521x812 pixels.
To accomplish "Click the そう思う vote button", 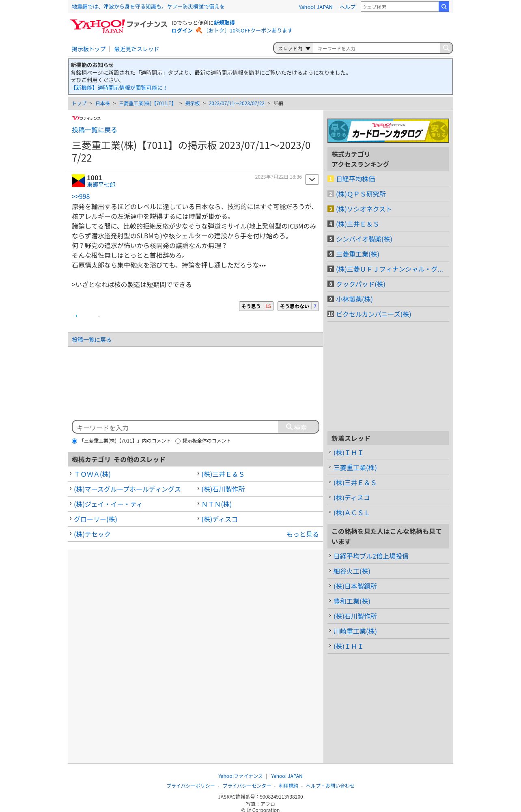I will pyautogui.click(x=256, y=306).
